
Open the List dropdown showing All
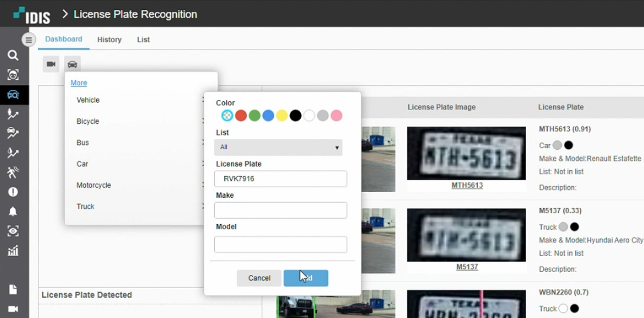click(278, 147)
